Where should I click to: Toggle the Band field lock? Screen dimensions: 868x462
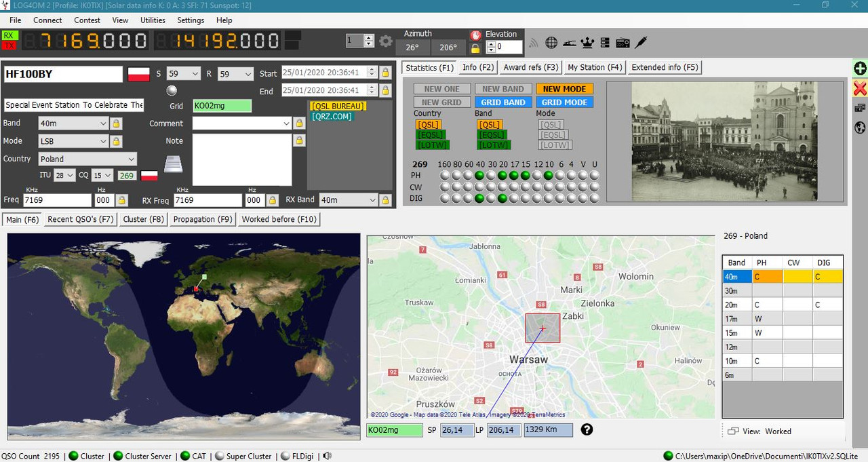click(116, 123)
